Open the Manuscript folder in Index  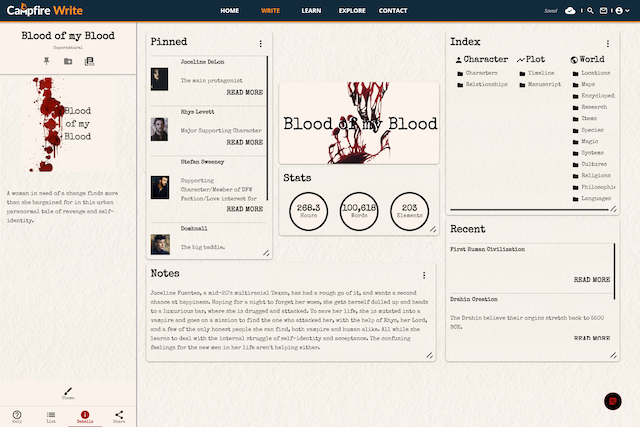point(540,85)
